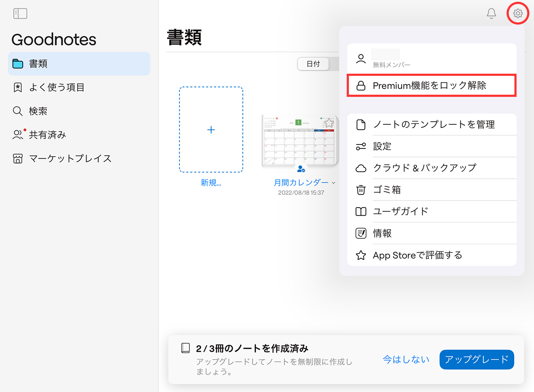Choose App Storeで評価する
534x392 pixels.
click(x=431, y=255)
